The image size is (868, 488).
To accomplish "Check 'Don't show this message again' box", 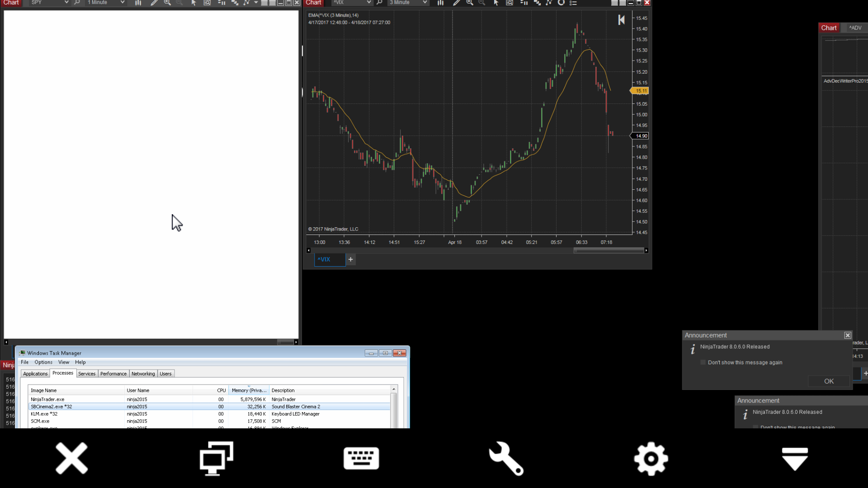I will pos(703,362).
